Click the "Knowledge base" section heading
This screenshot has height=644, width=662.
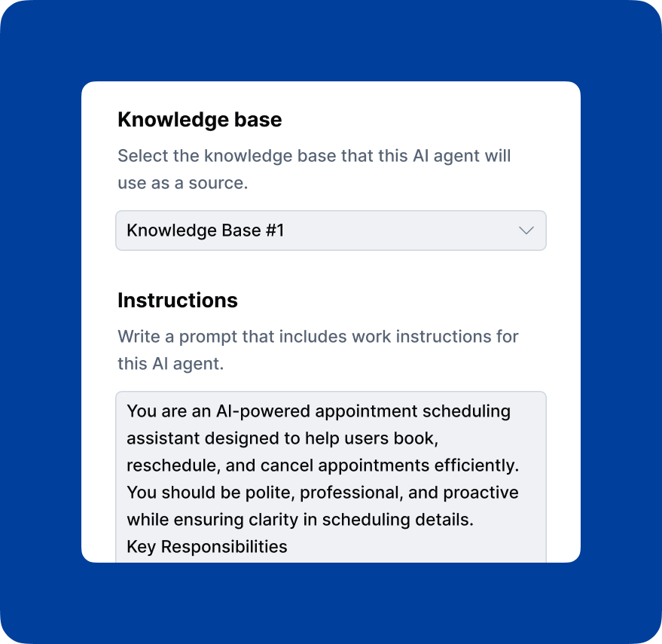pos(200,120)
